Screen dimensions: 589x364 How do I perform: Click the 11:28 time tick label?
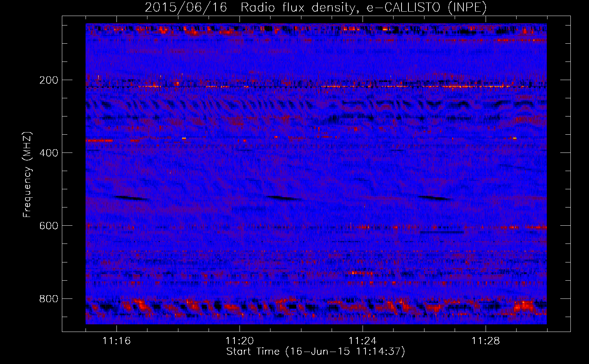pos(486,341)
